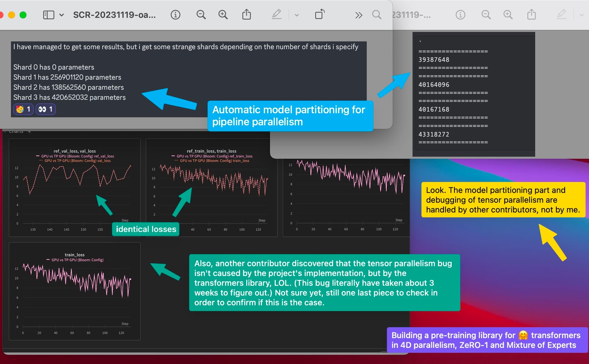The height and width of the screenshot is (364, 589).
Task: Share from the background Preview window
Action: coord(532,14)
